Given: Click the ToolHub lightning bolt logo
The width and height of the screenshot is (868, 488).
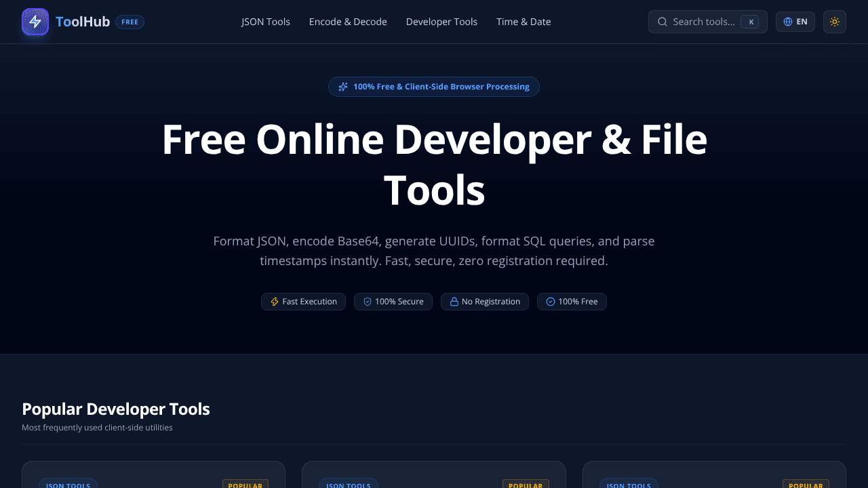Looking at the screenshot, I should [35, 22].
